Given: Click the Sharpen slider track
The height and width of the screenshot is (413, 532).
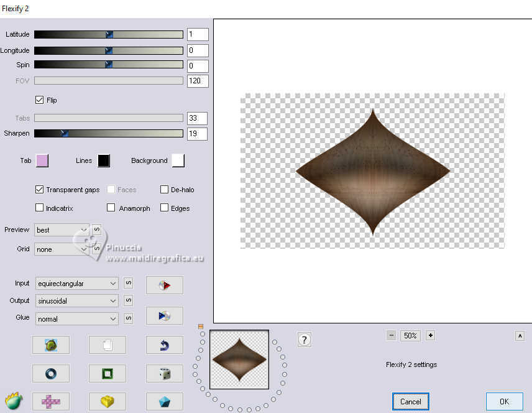Looking at the screenshot, I should (x=109, y=133).
